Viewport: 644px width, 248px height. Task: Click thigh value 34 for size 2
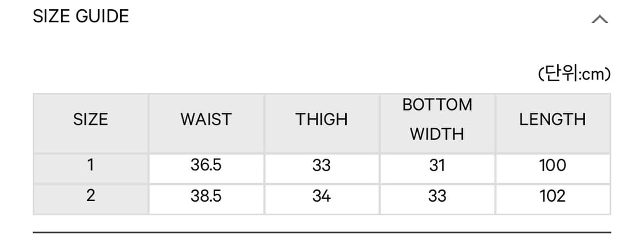(322, 196)
